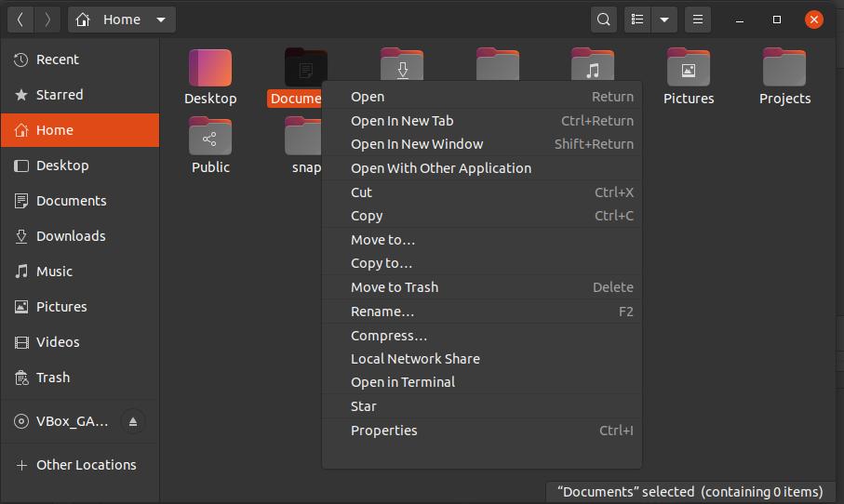Select the Projects folder icon
The width and height of the screenshot is (844, 504).
click(x=784, y=68)
